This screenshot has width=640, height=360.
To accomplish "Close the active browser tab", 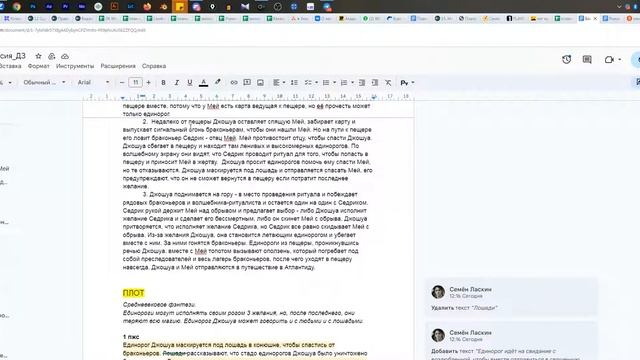I will pos(595,19).
